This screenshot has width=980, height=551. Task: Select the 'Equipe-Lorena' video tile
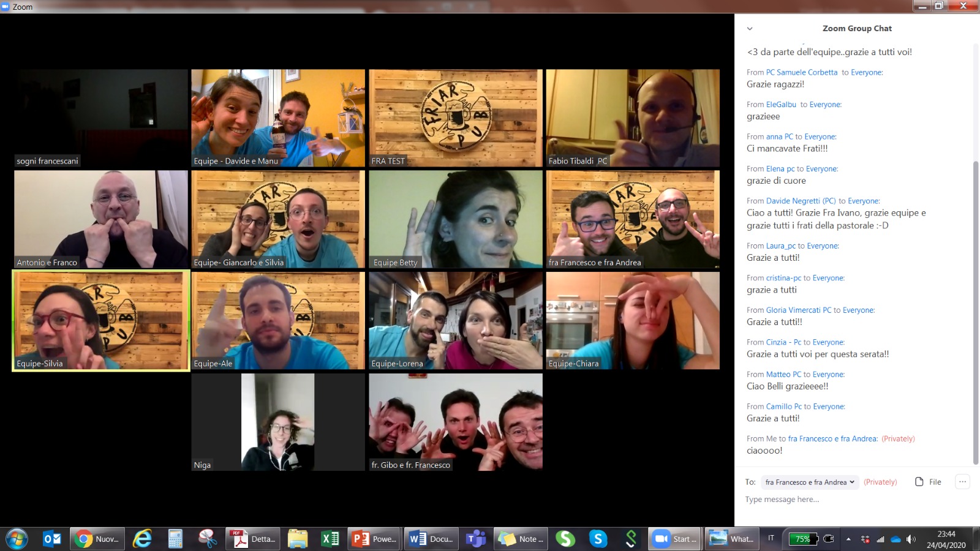point(456,321)
